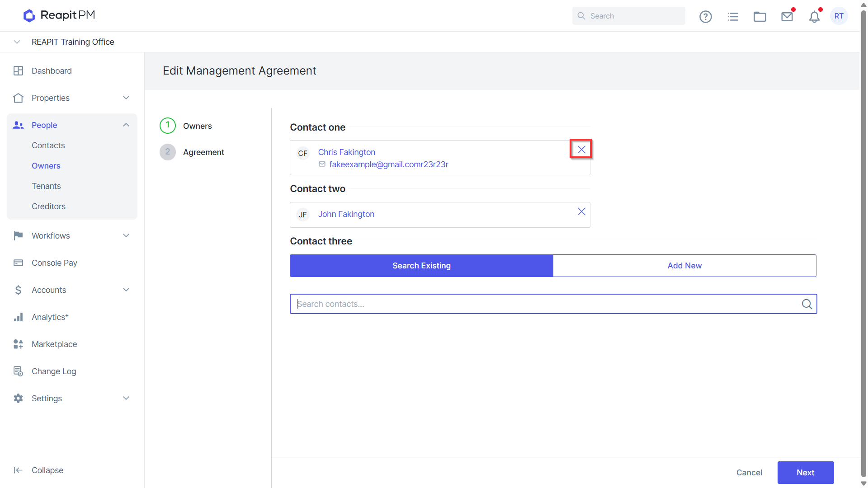The height and width of the screenshot is (488, 868).
Task: Open the bell notifications icon
Action: click(814, 17)
